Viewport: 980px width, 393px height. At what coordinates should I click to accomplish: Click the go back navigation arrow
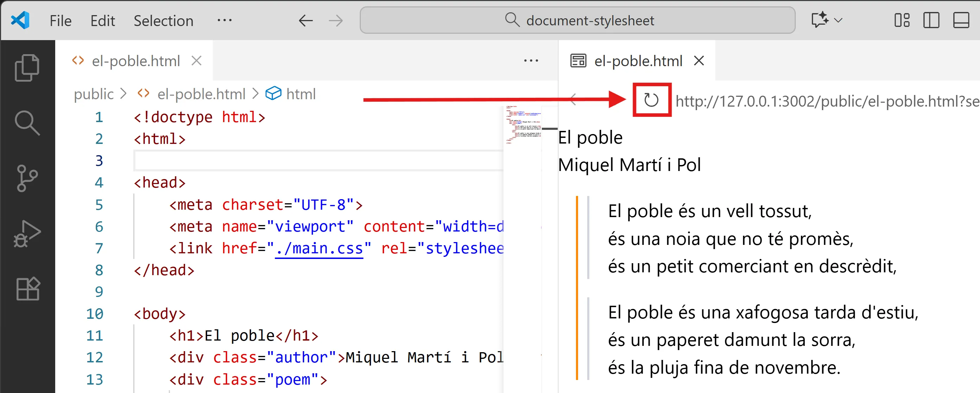point(306,20)
